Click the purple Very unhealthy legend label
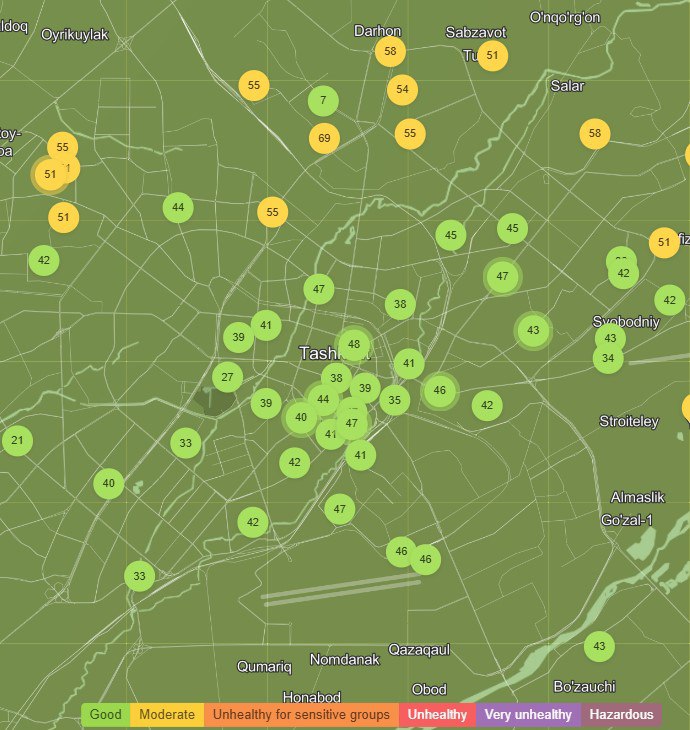This screenshot has width=690, height=730. tap(528, 715)
